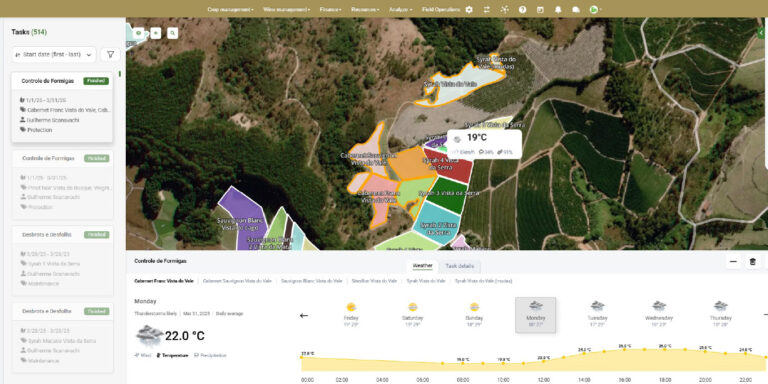Click the plus icon on the map

coord(156,33)
